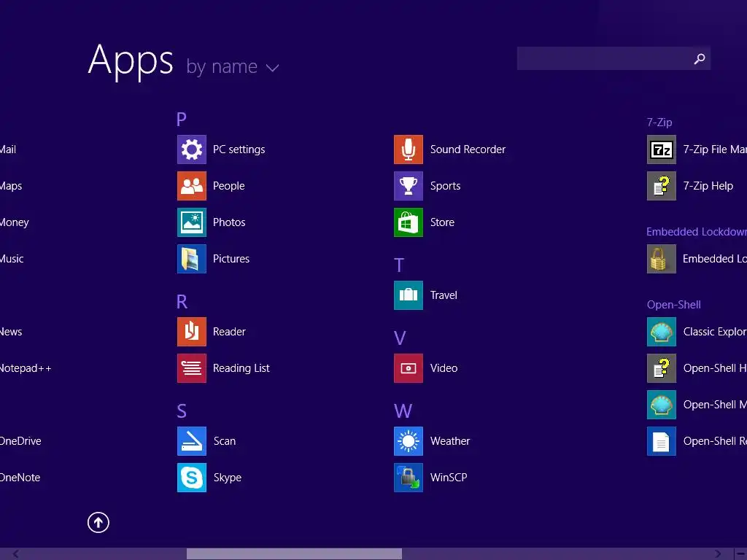Open the Open-Shell Readme document icon

point(661,441)
